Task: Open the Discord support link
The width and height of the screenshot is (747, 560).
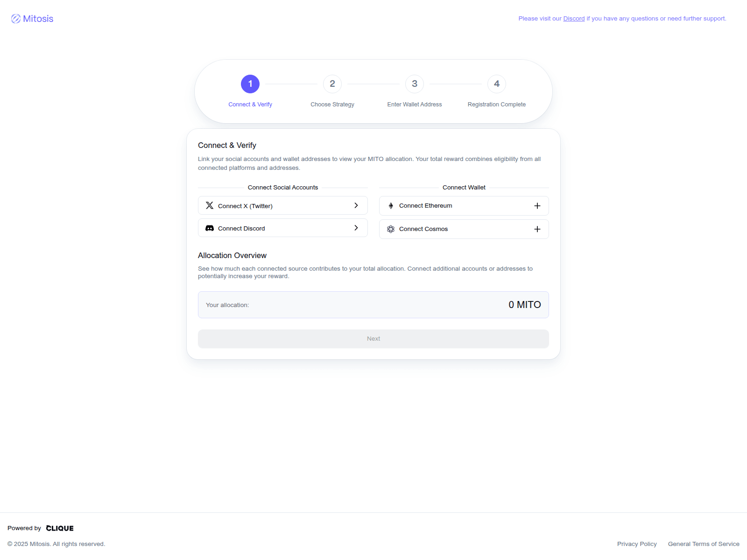Action: tap(574, 18)
